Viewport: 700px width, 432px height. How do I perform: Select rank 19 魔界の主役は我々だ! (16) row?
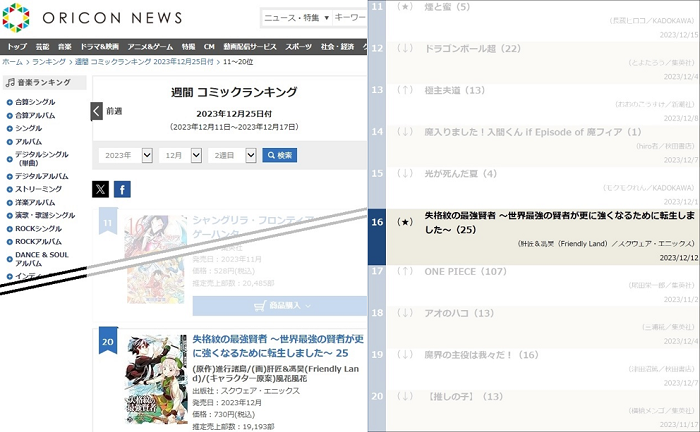534,370
